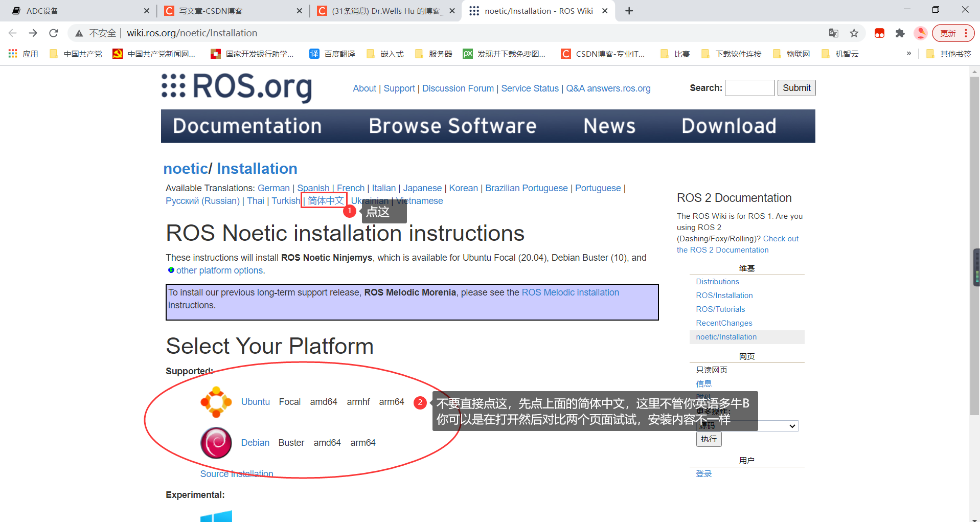Open the Ubuntu platform logo icon
The width and height of the screenshot is (980, 522).
216,402
